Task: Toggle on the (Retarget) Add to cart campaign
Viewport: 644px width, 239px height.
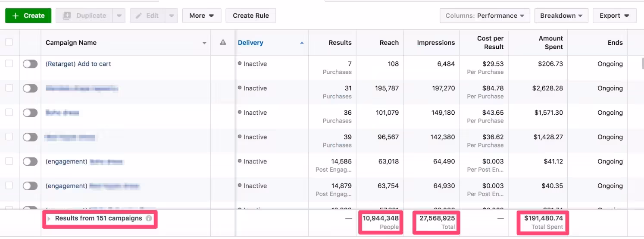Action: (30, 64)
